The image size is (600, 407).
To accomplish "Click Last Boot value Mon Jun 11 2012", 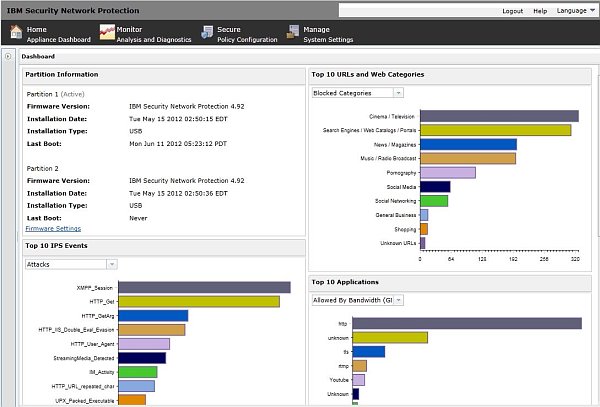I will point(178,144).
